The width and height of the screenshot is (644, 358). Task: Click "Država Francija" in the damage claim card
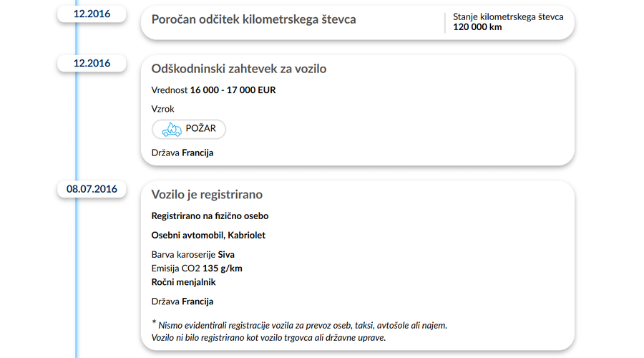[x=182, y=153]
